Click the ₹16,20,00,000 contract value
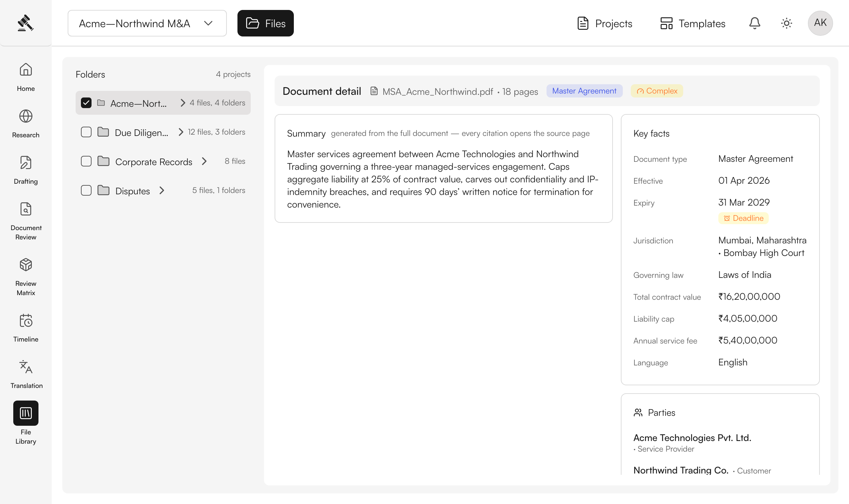This screenshot has width=849, height=504. pos(749,296)
